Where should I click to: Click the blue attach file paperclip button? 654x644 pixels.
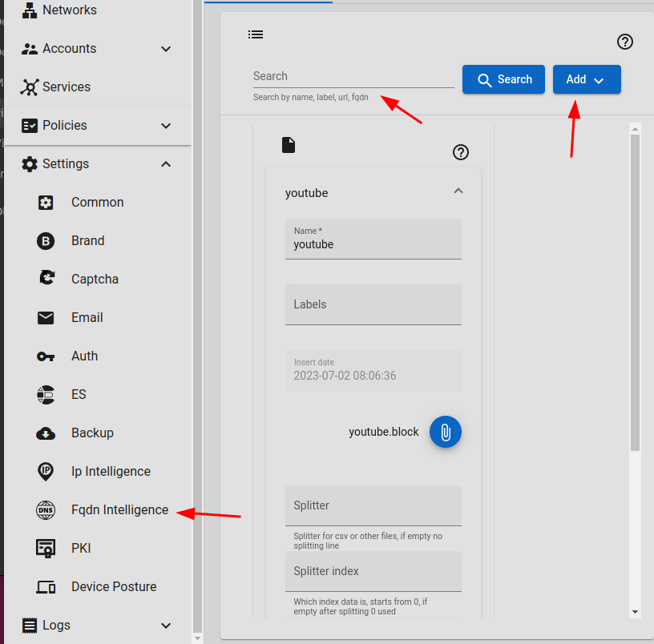tap(445, 432)
